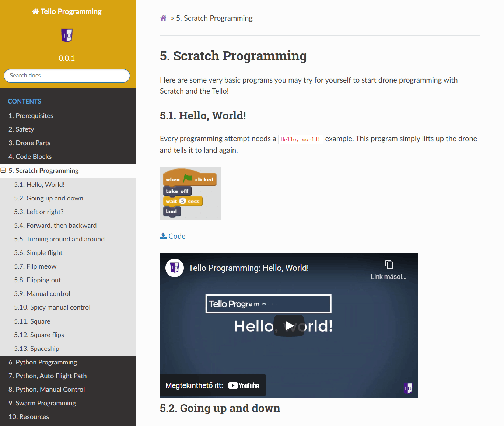Screen dimensions: 504x426
Task: Play the Hello, World! YouTube video
Action: click(289, 326)
